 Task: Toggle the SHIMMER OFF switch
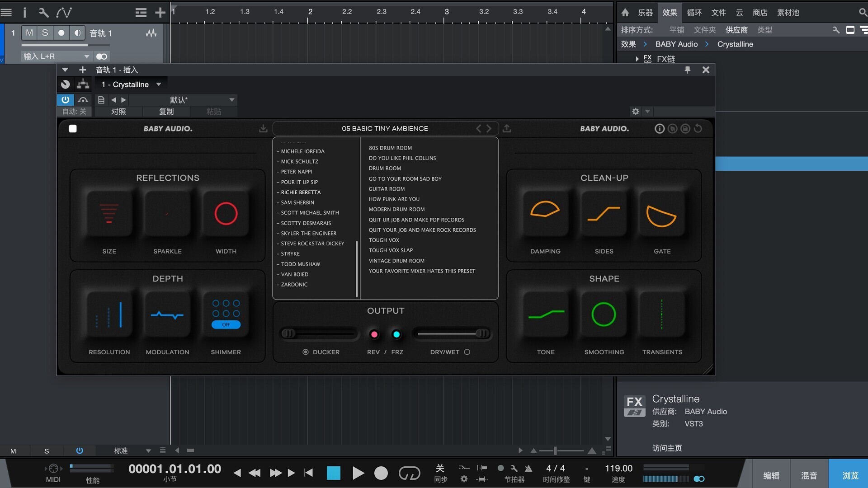(x=226, y=324)
